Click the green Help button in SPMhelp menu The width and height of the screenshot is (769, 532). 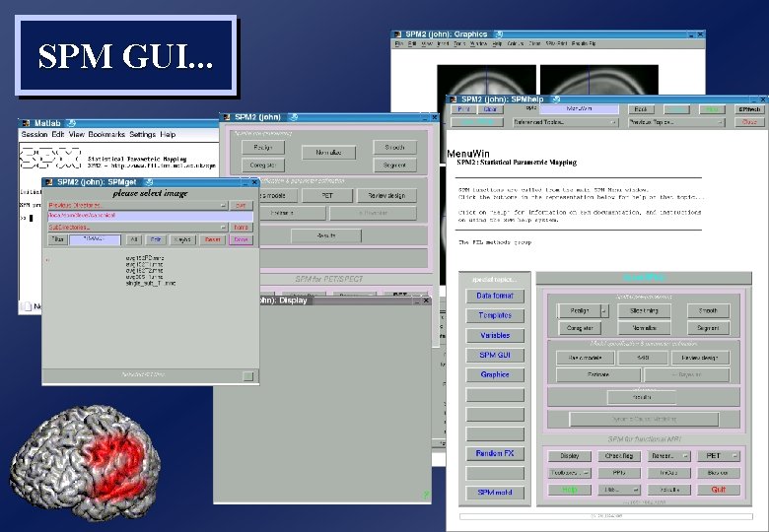click(x=570, y=490)
